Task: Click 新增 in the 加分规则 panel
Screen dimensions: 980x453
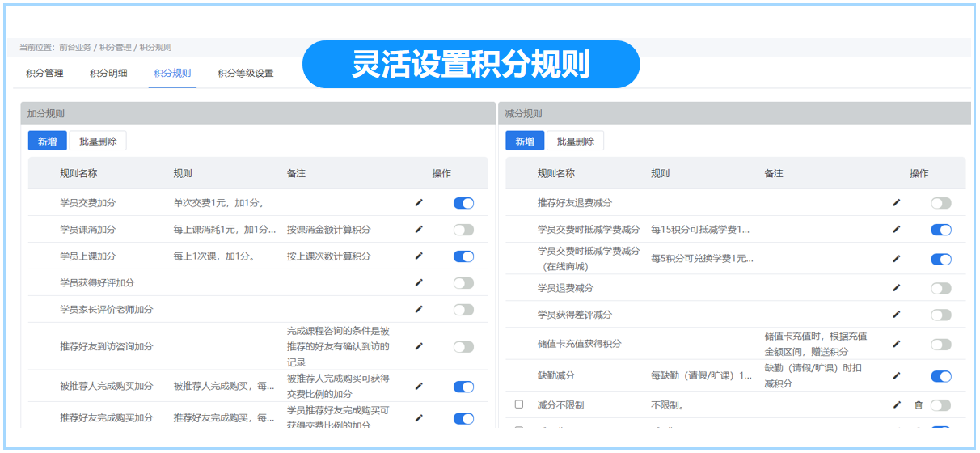Action: 48,141
